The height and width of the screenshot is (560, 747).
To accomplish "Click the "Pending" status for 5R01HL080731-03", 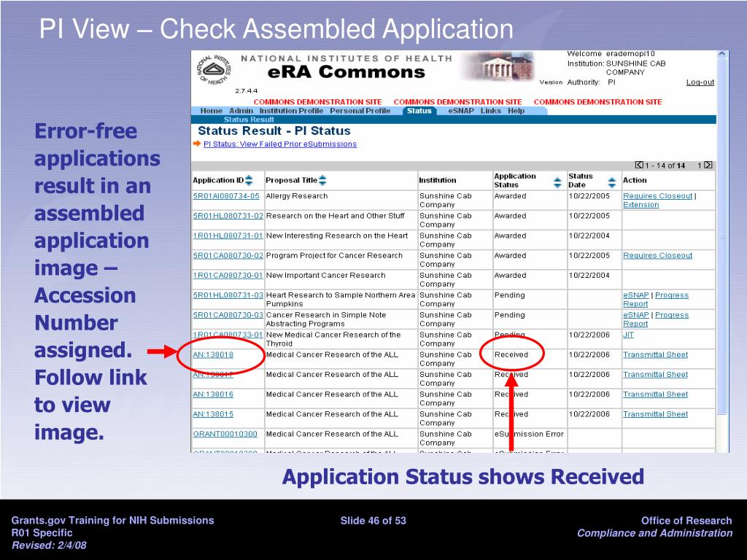I will pyautogui.click(x=509, y=295).
